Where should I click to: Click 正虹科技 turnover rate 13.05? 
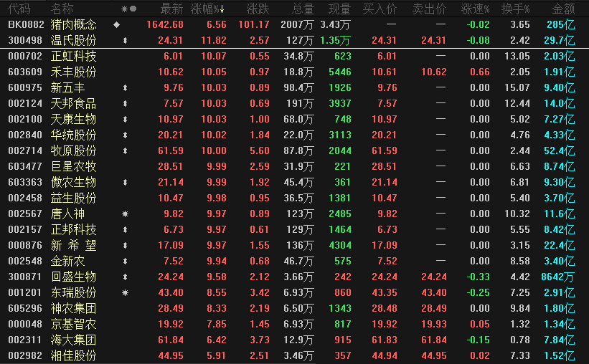click(517, 57)
